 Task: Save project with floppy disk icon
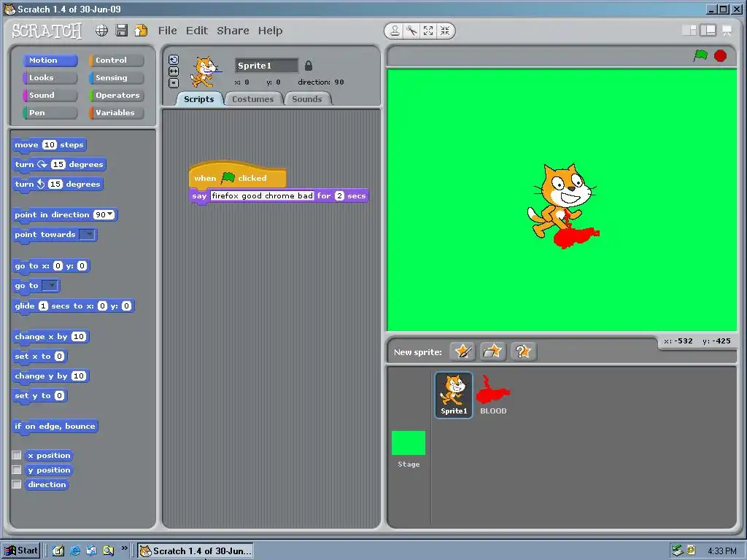(x=122, y=31)
